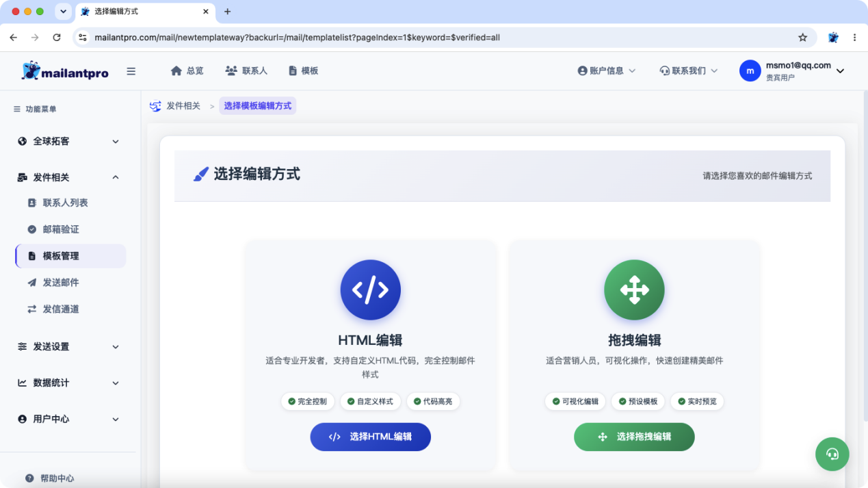Go back to the previous page
This screenshot has width=868, height=488.
(14, 38)
